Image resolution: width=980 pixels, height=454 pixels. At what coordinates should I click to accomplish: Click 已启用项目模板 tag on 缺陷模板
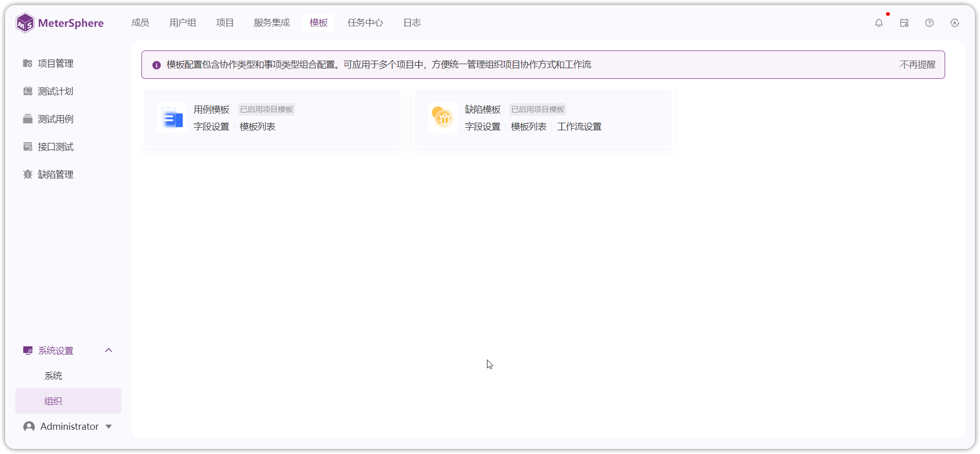[538, 110]
